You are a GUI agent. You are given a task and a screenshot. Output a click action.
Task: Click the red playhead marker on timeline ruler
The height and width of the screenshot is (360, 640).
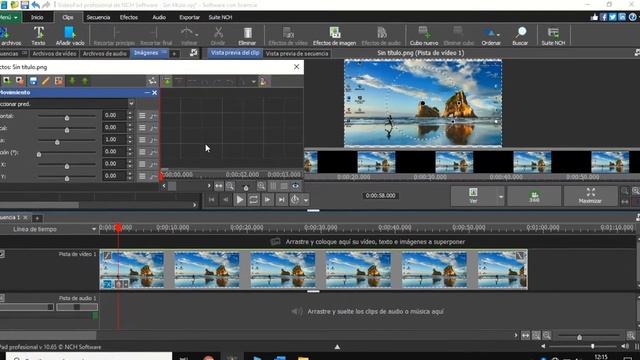point(118,228)
